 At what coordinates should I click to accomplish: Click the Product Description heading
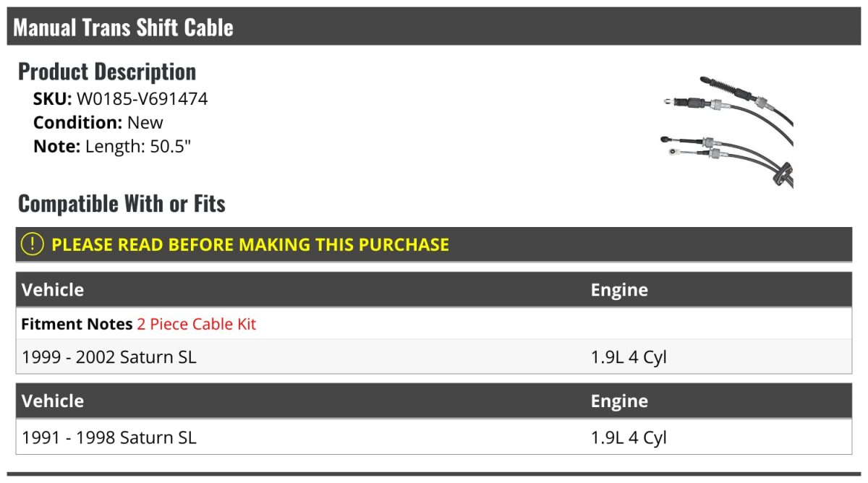pos(107,72)
